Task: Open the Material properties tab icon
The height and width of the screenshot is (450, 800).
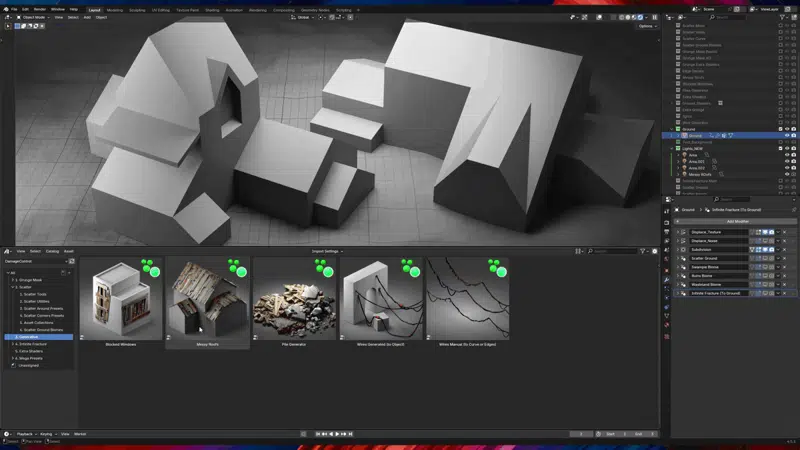Action: pyautogui.click(x=667, y=325)
